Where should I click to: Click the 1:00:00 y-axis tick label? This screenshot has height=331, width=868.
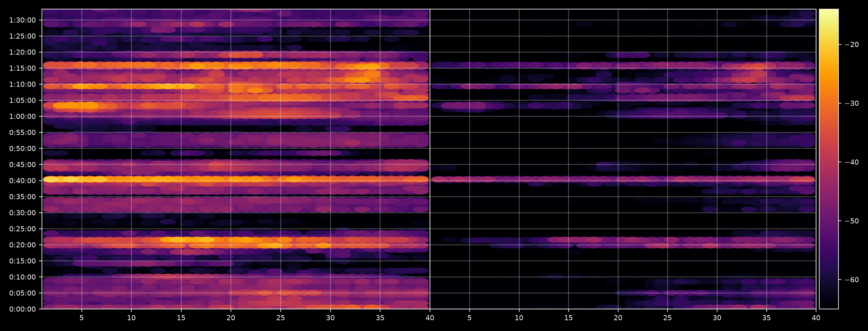click(x=23, y=116)
